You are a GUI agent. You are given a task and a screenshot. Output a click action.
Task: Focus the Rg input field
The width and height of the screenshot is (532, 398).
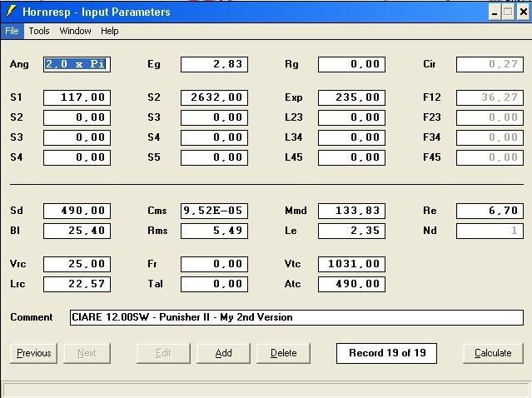point(351,64)
